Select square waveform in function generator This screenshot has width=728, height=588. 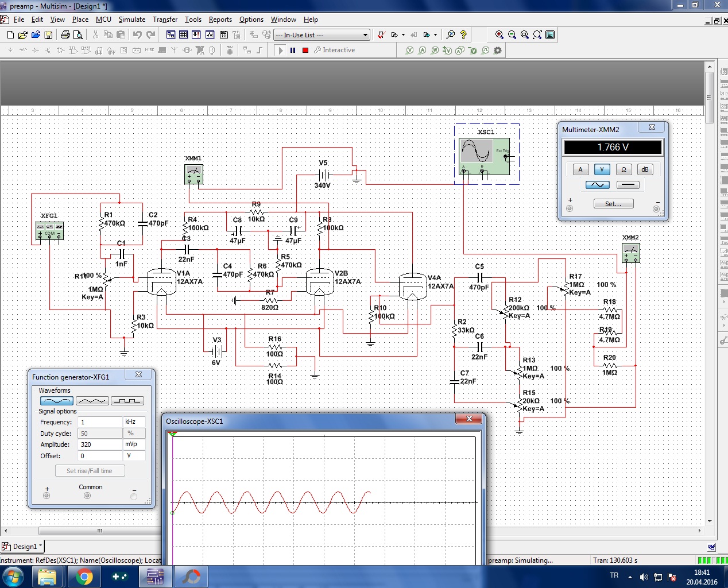point(127,401)
